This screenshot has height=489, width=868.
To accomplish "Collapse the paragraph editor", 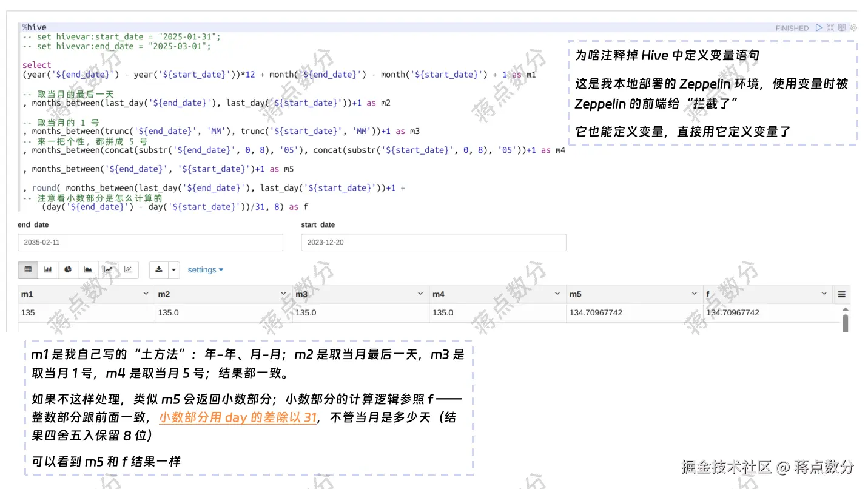I will point(830,27).
